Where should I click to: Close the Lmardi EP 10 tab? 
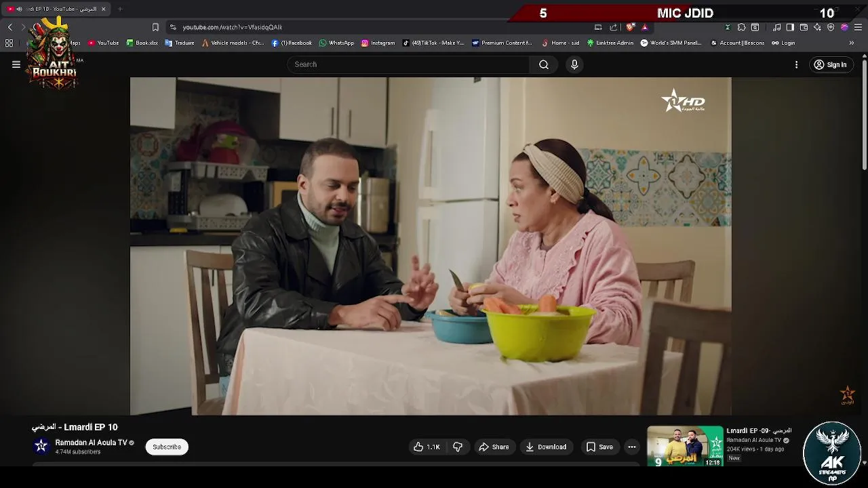[103, 9]
